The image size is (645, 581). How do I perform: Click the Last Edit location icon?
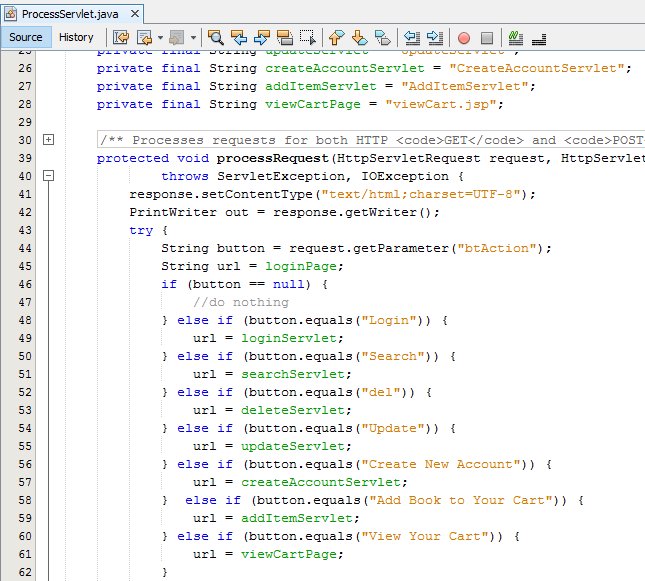click(121, 37)
